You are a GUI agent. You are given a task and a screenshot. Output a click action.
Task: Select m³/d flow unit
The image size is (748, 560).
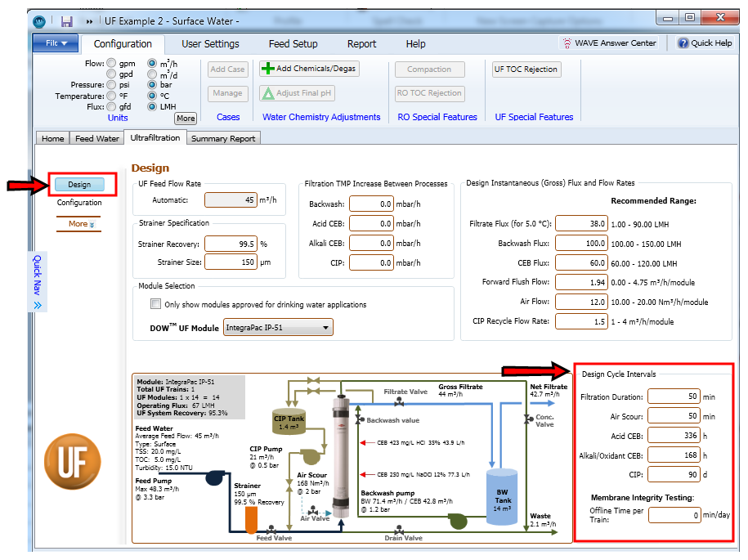pyautogui.click(x=152, y=74)
